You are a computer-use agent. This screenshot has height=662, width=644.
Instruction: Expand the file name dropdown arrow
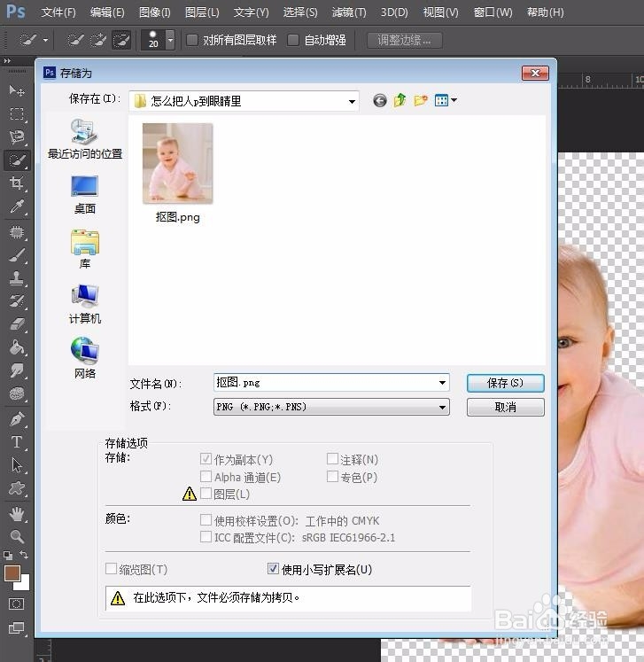pos(442,383)
